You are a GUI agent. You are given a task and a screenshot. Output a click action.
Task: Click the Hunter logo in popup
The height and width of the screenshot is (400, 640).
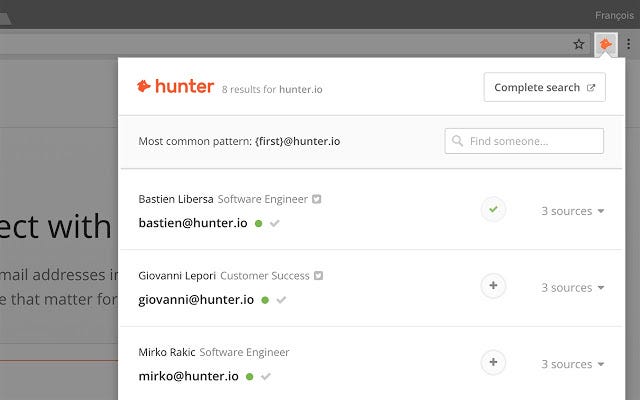(176, 87)
